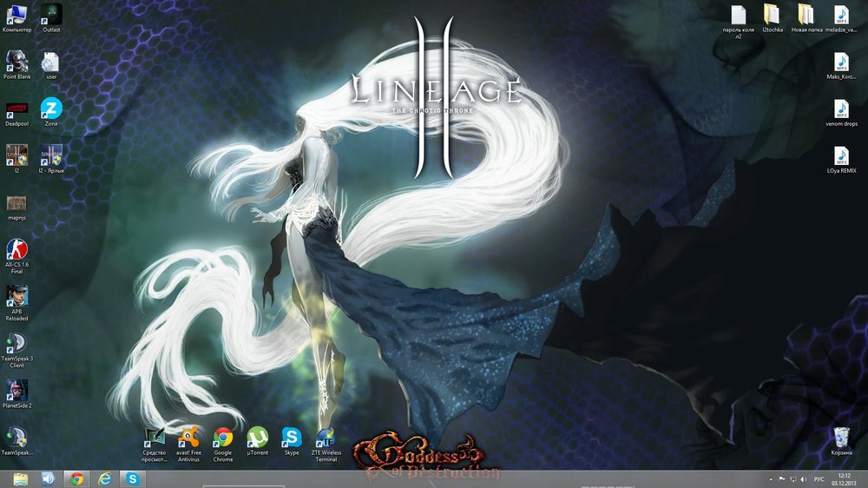Screen dimensions: 868x488
Task: Select avast! Free Antivirus desktop icon
Action: [188, 437]
